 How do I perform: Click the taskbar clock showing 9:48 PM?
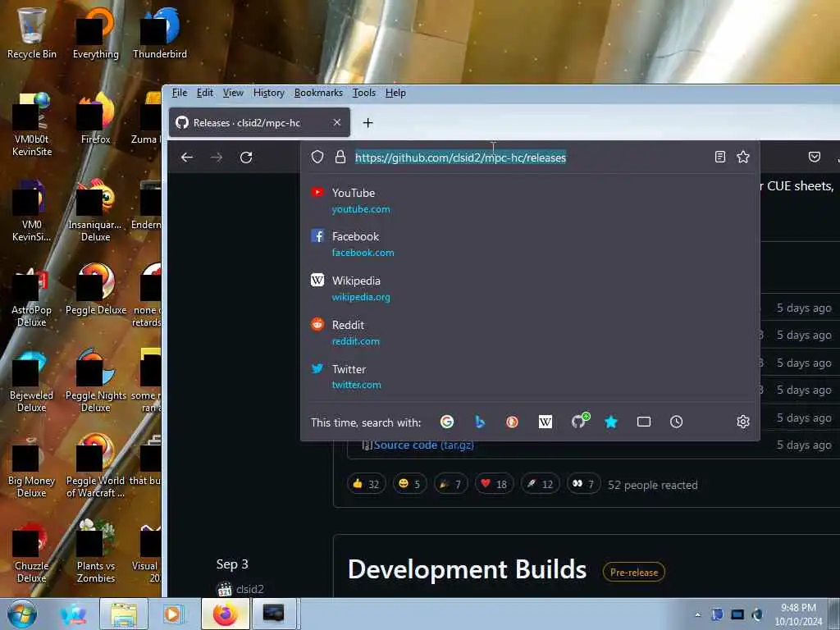[798, 614]
